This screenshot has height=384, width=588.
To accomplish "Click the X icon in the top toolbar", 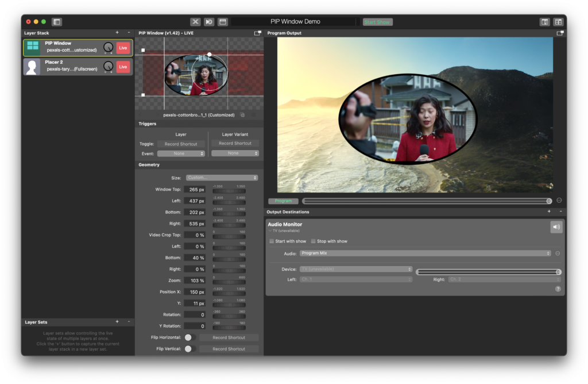I will pyautogui.click(x=195, y=21).
